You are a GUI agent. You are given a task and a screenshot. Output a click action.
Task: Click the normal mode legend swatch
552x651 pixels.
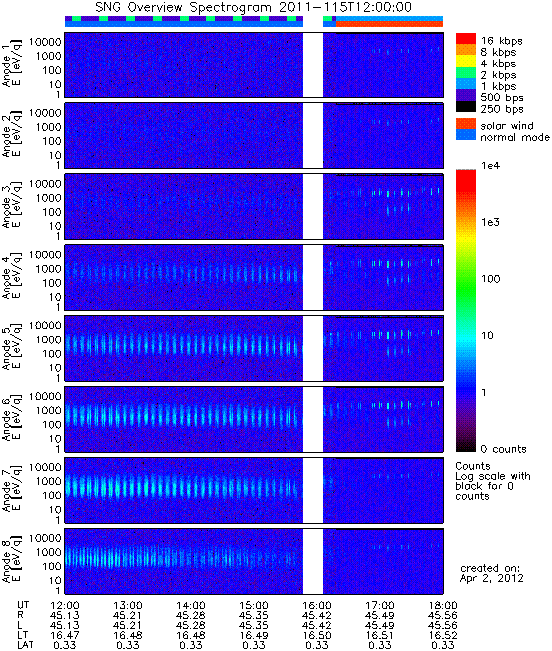click(466, 135)
